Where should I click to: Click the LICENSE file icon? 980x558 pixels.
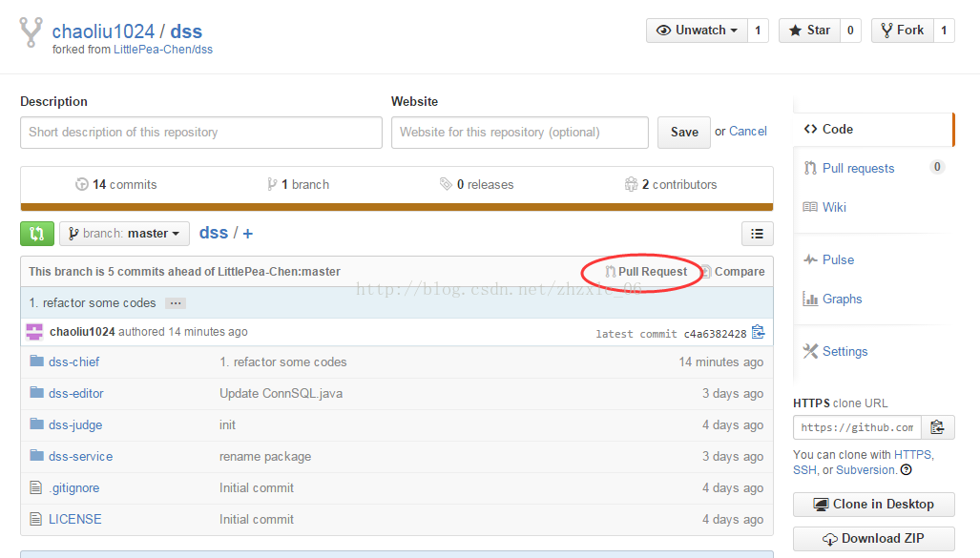point(36,519)
